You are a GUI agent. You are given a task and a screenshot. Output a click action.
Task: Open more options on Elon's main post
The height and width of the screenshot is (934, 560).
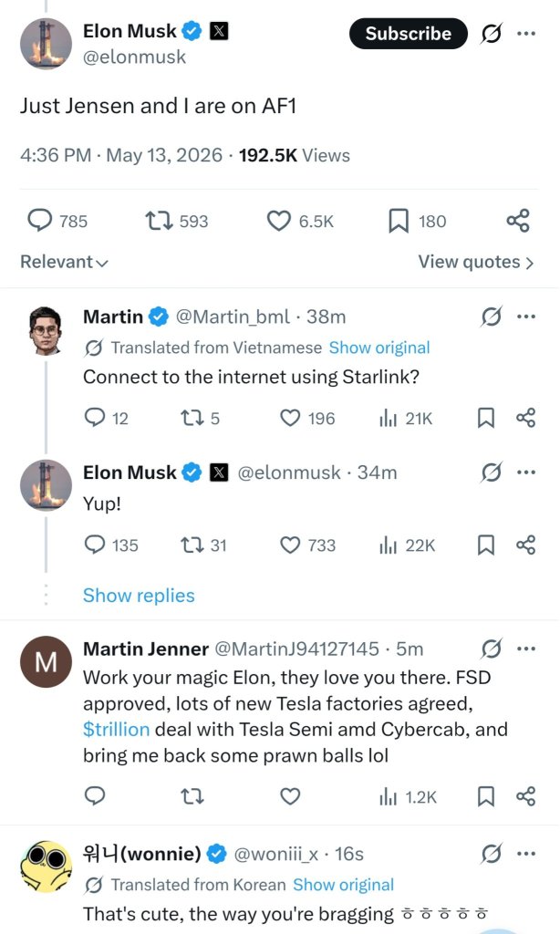[526, 34]
